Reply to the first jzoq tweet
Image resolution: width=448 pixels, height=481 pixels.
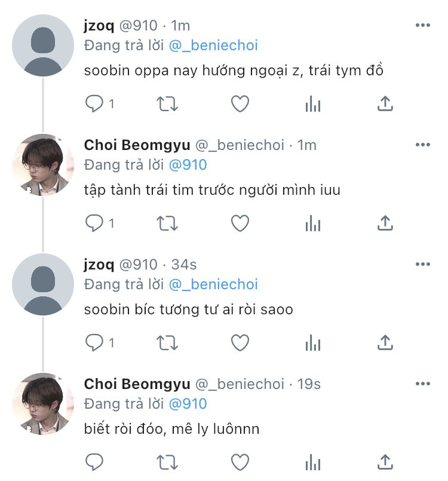(94, 104)
